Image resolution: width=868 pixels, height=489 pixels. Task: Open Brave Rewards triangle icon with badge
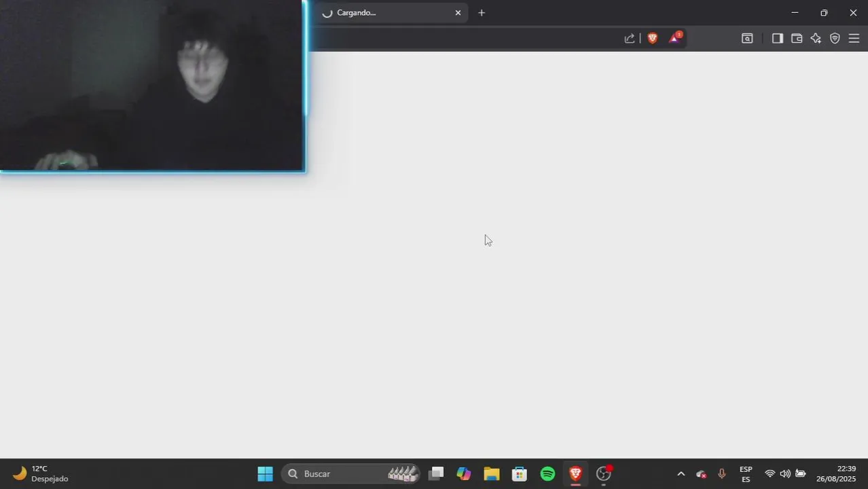click(x=675, y=38)
